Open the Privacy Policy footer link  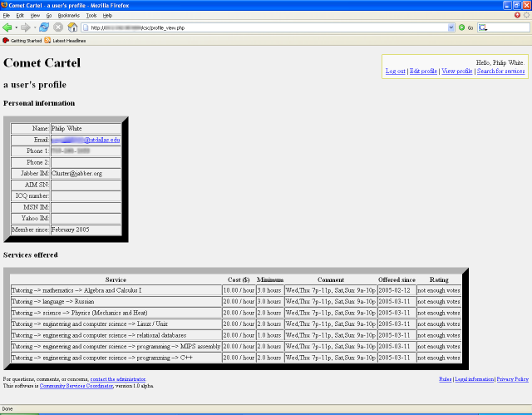tap(513, 379)
